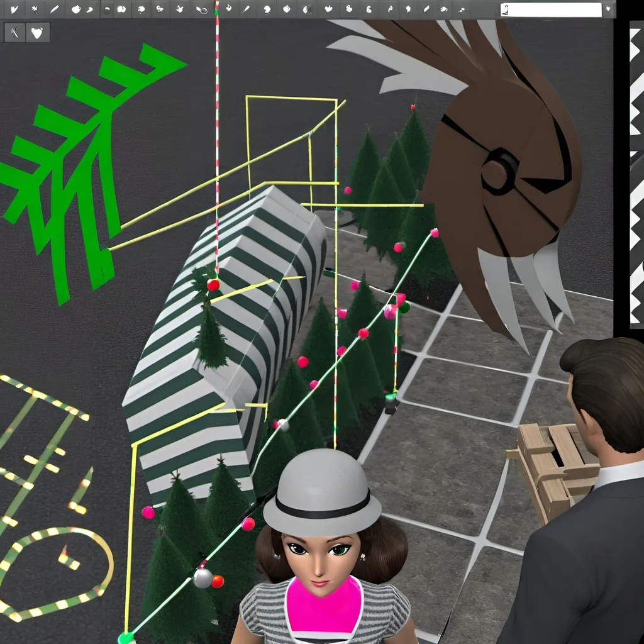Select the smudge eraser tool icon
The height and width of the screenshot is (644, 644).
pyautogui.click(x=443, y=9)
